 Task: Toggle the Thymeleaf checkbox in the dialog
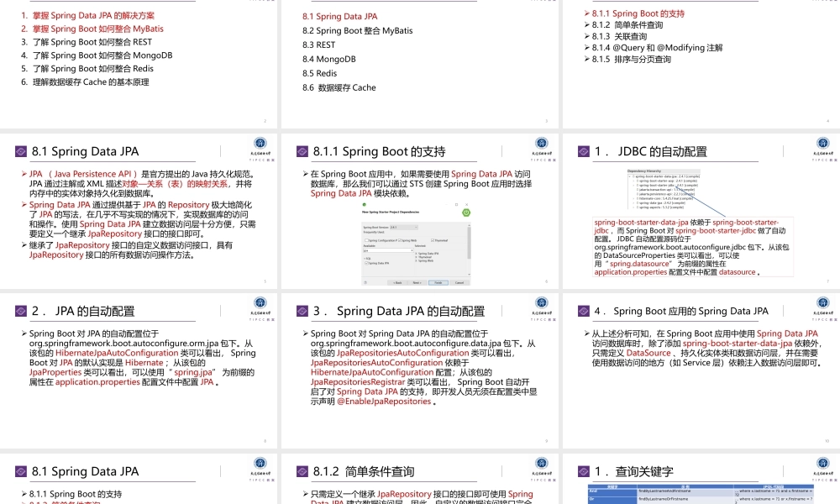pyautogui.click(x=433, y=240)
